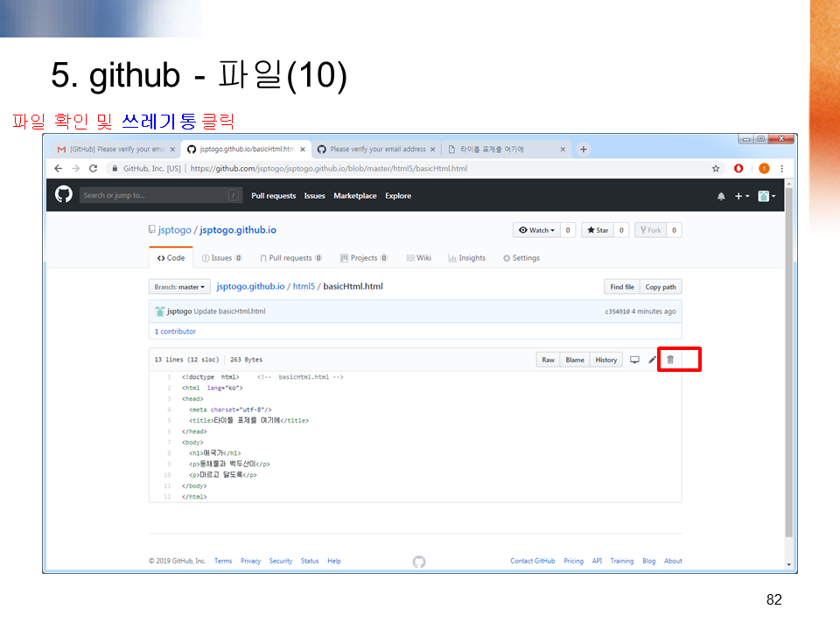Open Issues in top navigation
Image resolution: width=840 pixels, height=630 pixels.
[x=314, y=196]
